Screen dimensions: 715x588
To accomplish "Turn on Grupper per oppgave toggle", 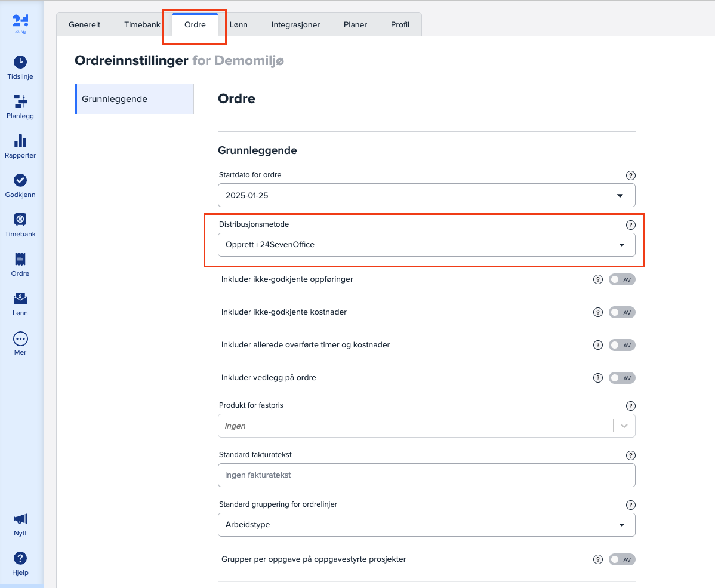I will click(x=622, y=559).
